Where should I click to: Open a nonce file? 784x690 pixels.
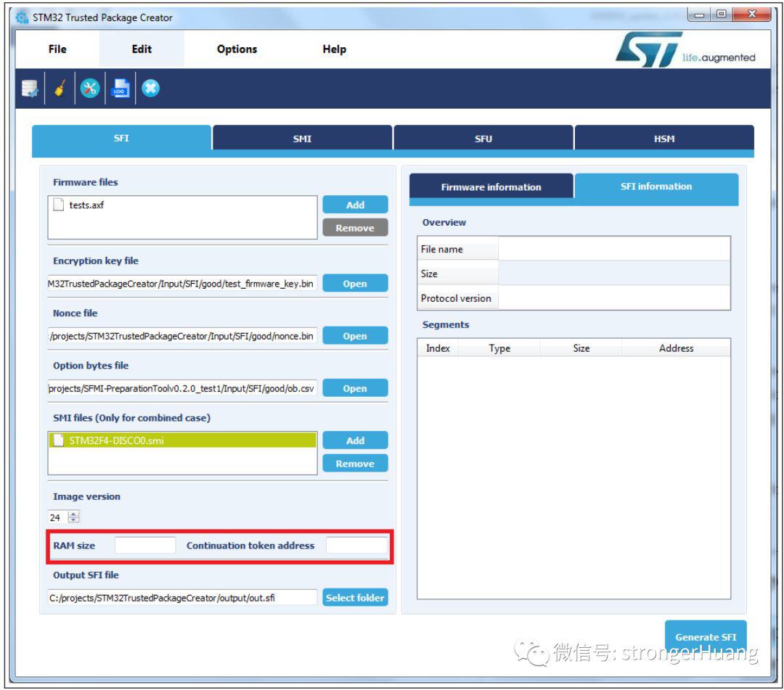coord(355,336)
